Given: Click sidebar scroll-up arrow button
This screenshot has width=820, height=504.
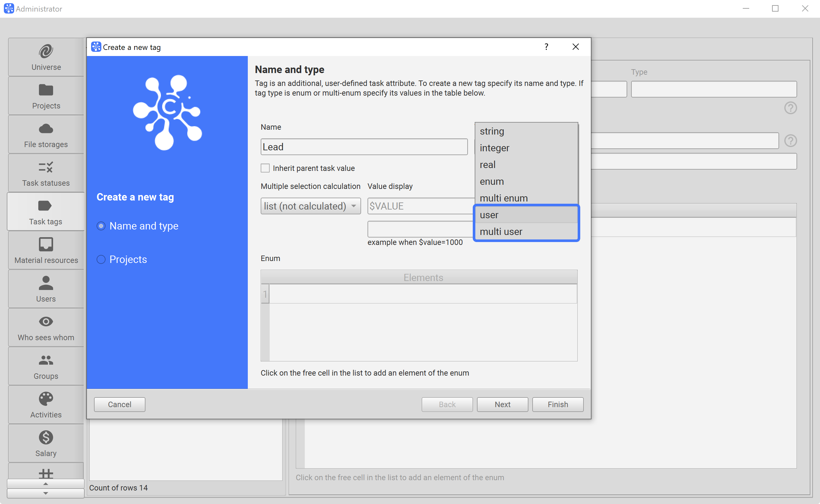Looking at the screenshot, I should tap(46, 484).
